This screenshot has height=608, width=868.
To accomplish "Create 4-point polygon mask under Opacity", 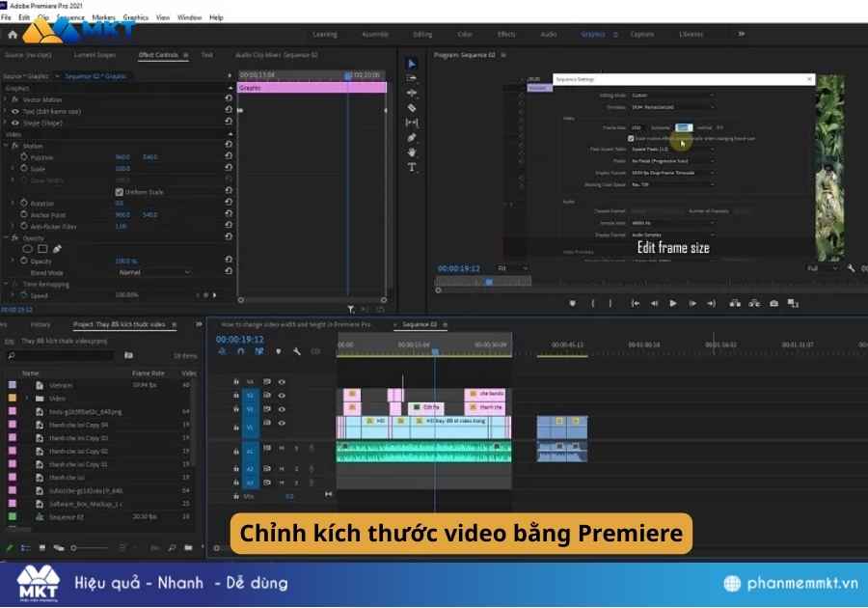I will pos(42,249).
